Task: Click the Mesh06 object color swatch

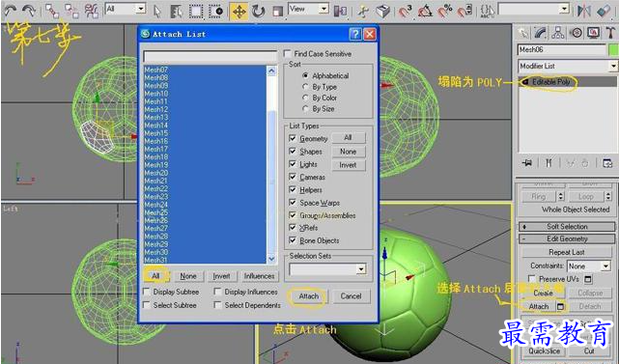Action: pos(613,50)
